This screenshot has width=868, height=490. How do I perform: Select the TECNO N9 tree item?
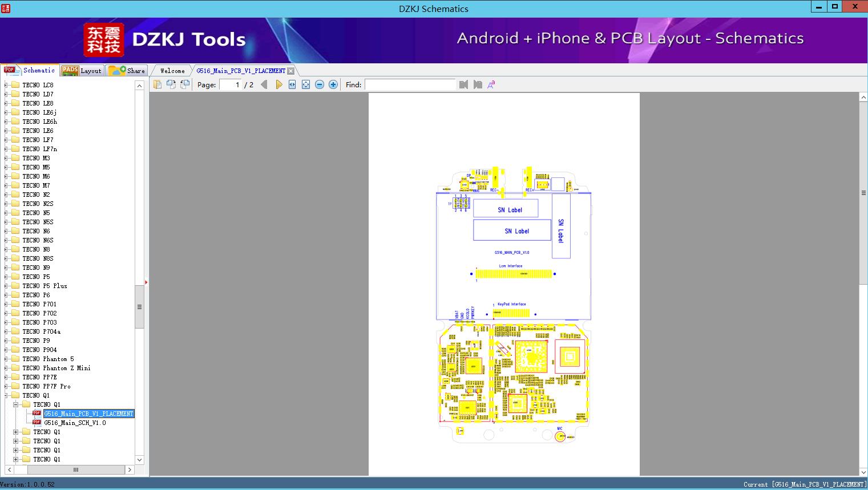[36, 268]
